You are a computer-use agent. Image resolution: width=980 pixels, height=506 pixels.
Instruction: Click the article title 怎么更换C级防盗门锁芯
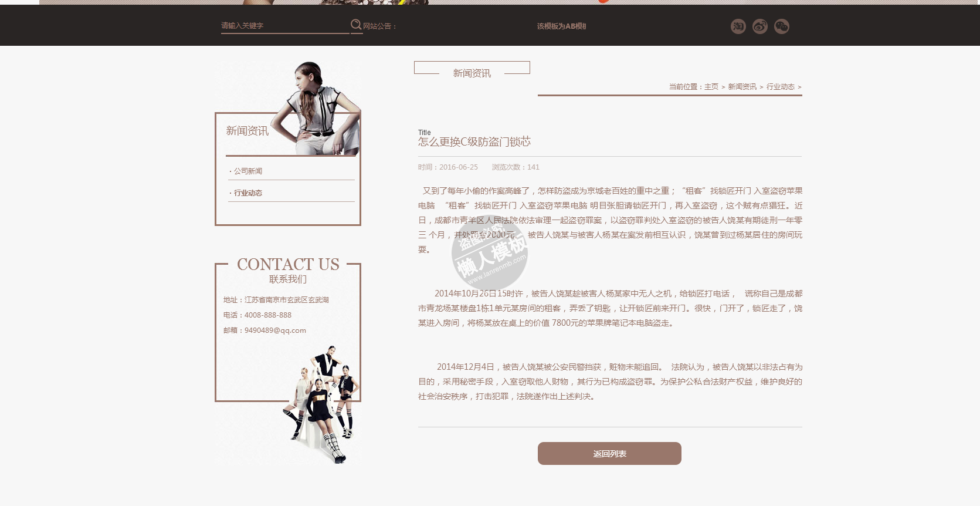[x=474, y=142]
